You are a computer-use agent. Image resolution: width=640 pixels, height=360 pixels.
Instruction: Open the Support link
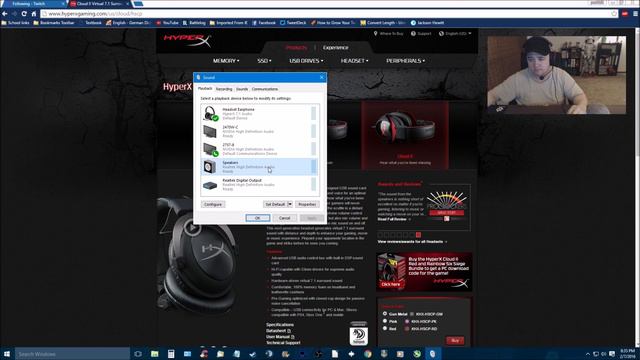click(x=421, y=33)
